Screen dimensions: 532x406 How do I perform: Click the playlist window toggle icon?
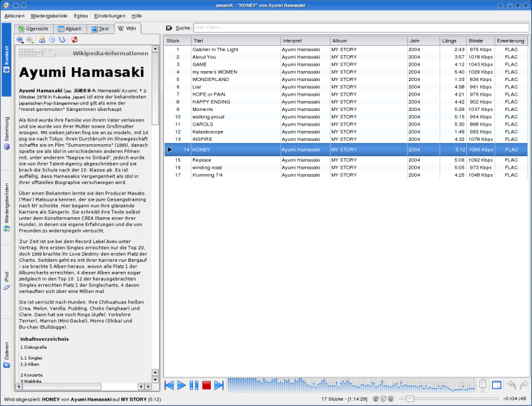click(497, 385)
